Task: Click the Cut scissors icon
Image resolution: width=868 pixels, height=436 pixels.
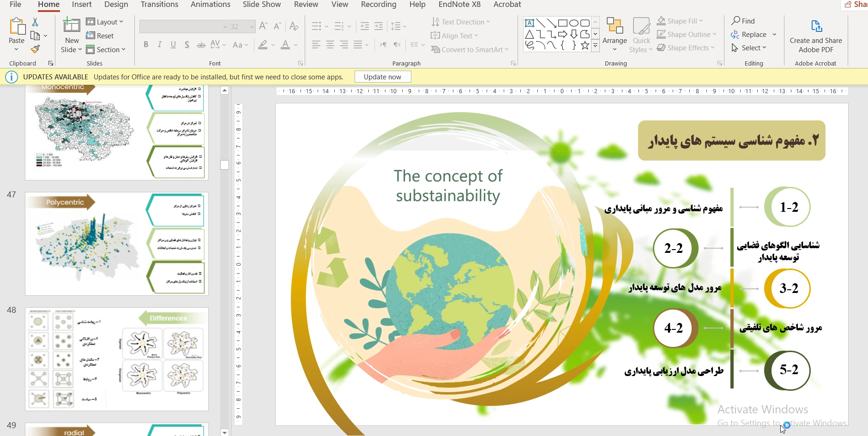Action: pos(35,22)
